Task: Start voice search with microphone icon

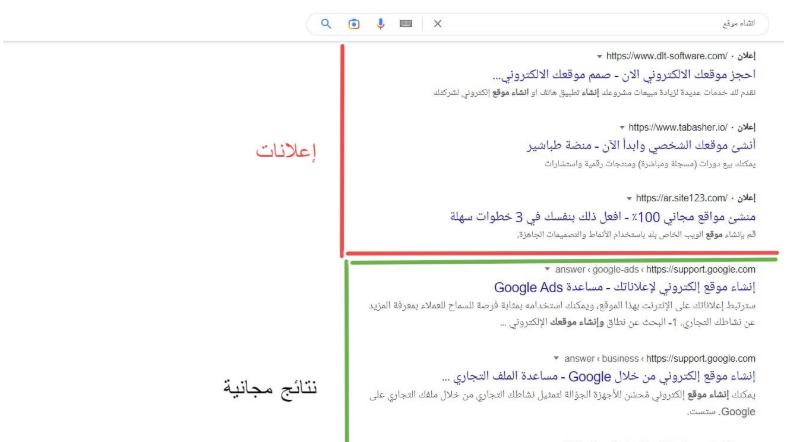Action: pyautogui.click(x=380, y=23)
